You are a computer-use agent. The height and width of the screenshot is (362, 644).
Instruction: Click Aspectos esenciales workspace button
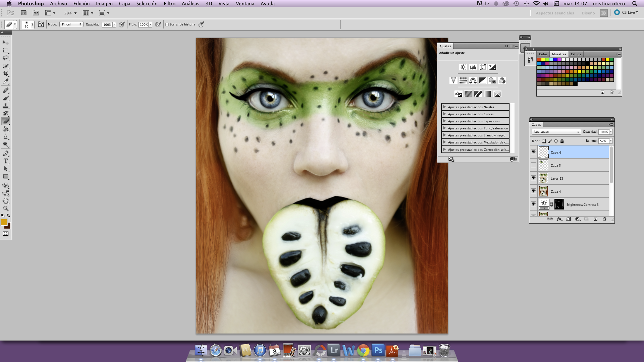tap(555, 13)
